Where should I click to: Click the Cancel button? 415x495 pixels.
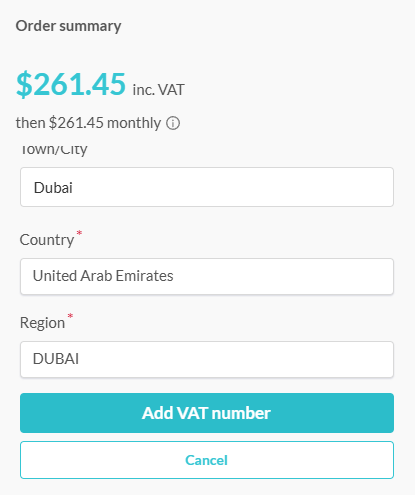pyautogui.click(x=207, y=460)
